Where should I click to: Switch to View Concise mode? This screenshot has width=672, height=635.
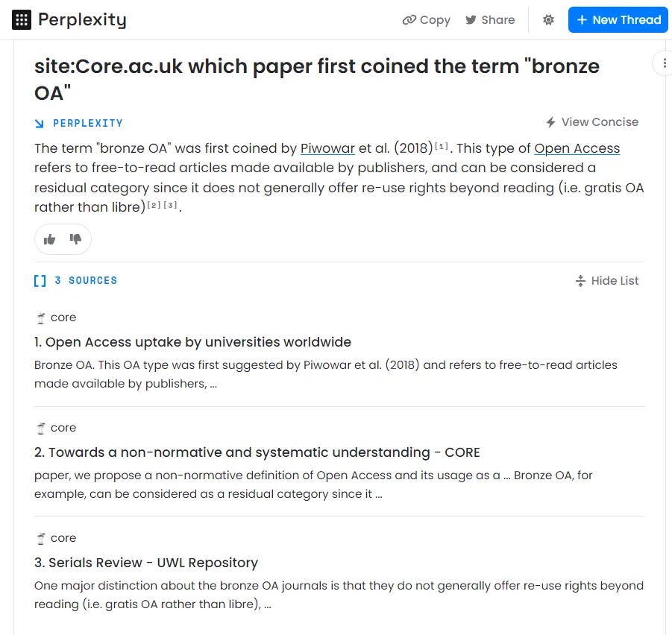point(592,122)
